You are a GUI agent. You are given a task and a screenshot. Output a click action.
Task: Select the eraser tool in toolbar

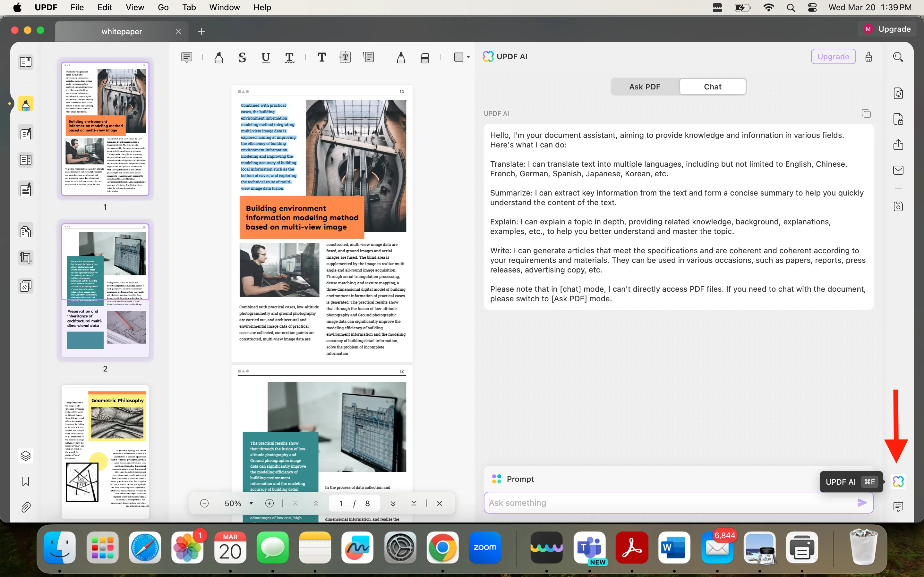coord(424,58)
